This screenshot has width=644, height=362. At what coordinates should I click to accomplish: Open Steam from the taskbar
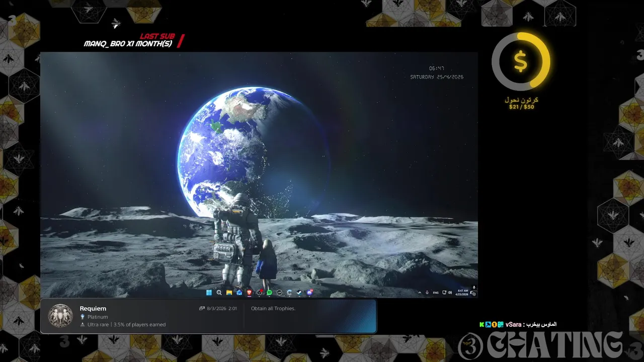[299, 292]
